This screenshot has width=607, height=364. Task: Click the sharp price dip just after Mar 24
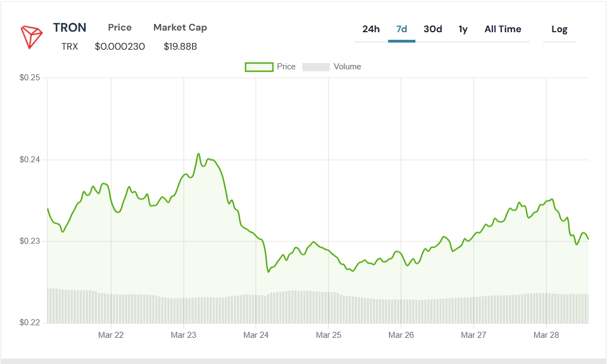(268, 272)
